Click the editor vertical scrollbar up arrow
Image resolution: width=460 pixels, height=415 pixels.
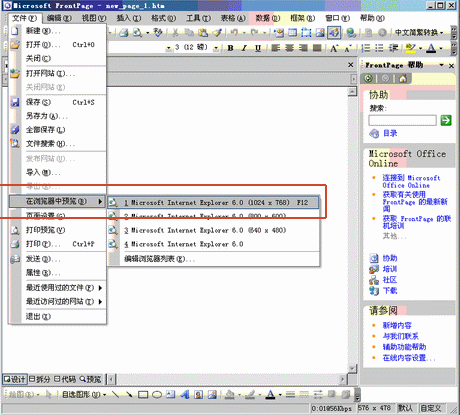coord(352,92)
